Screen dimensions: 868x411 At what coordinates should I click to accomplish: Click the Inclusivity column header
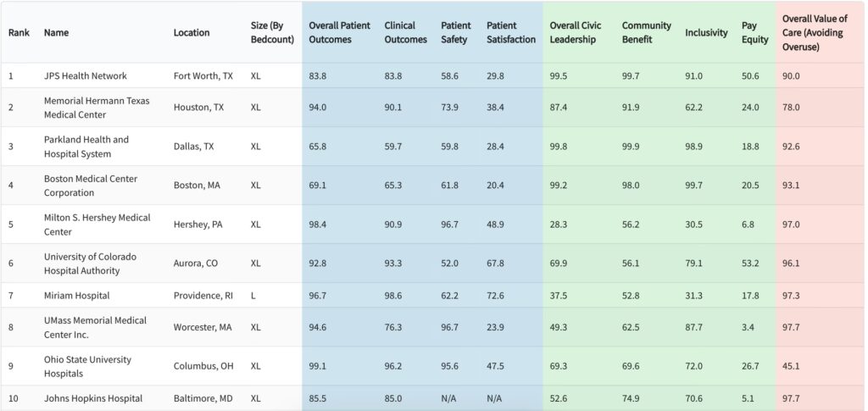pos(706,33)
